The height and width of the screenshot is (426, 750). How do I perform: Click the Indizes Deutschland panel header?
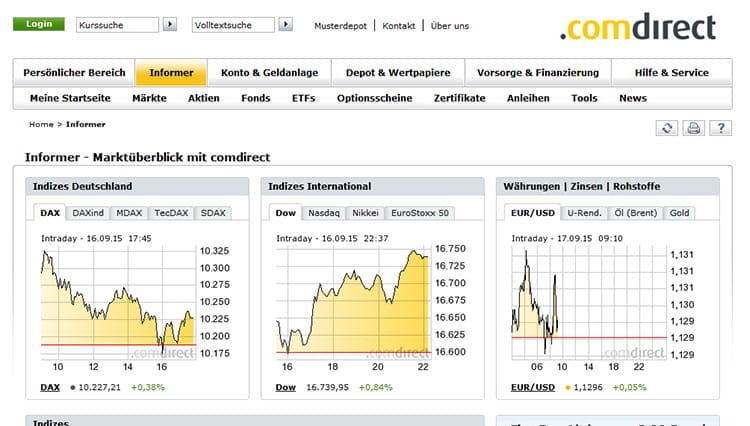tap(137, 186)
